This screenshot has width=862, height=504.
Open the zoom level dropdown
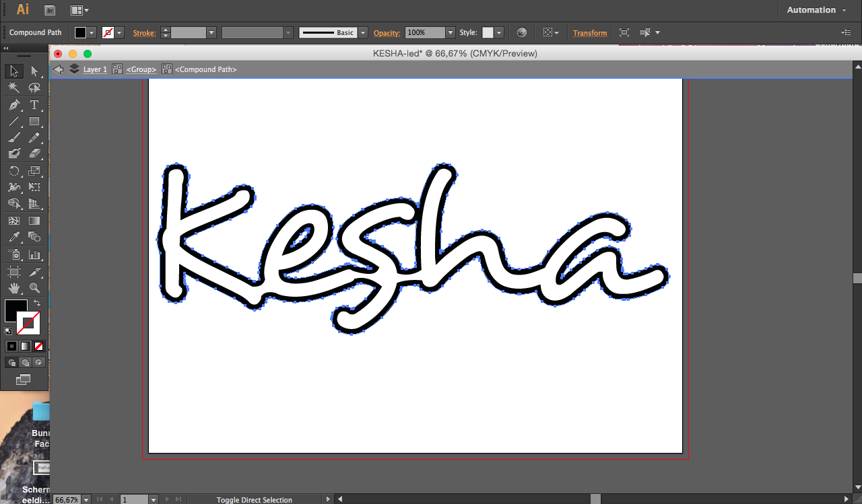86,500
